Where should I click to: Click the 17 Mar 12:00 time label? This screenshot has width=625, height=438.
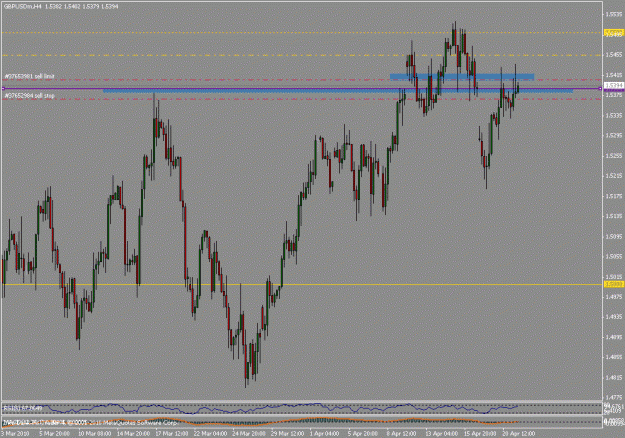[x=172, y=434]
